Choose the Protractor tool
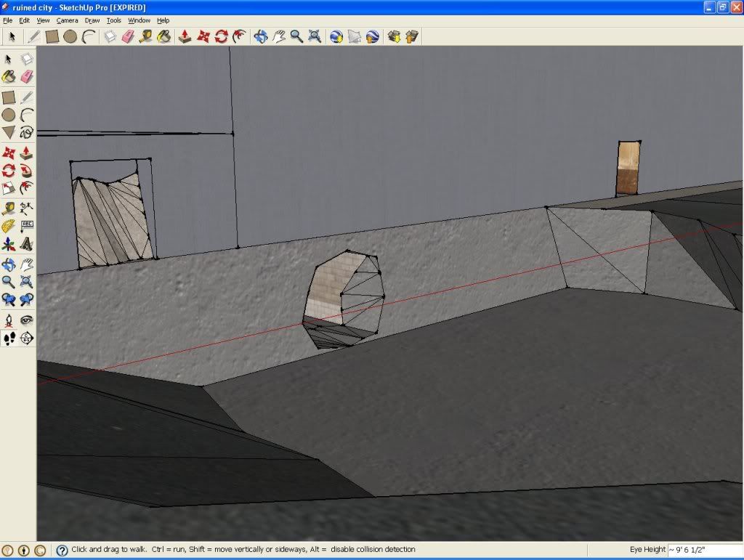 pos(9,226)
